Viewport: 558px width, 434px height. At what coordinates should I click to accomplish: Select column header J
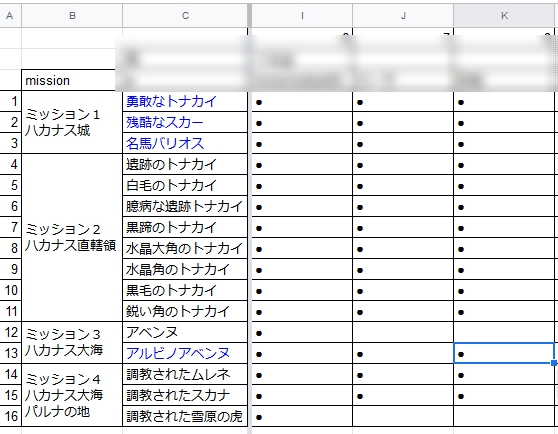(403, 16)
